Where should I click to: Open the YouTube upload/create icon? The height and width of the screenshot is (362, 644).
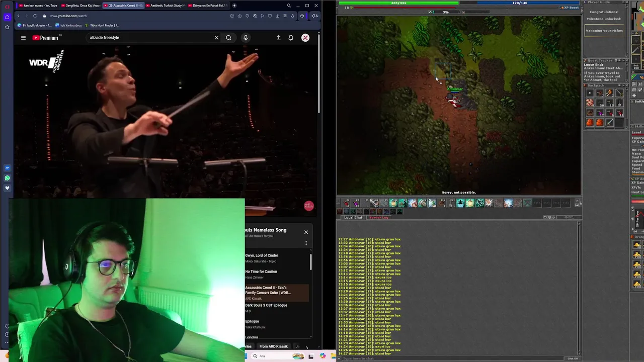pos(278,38)
